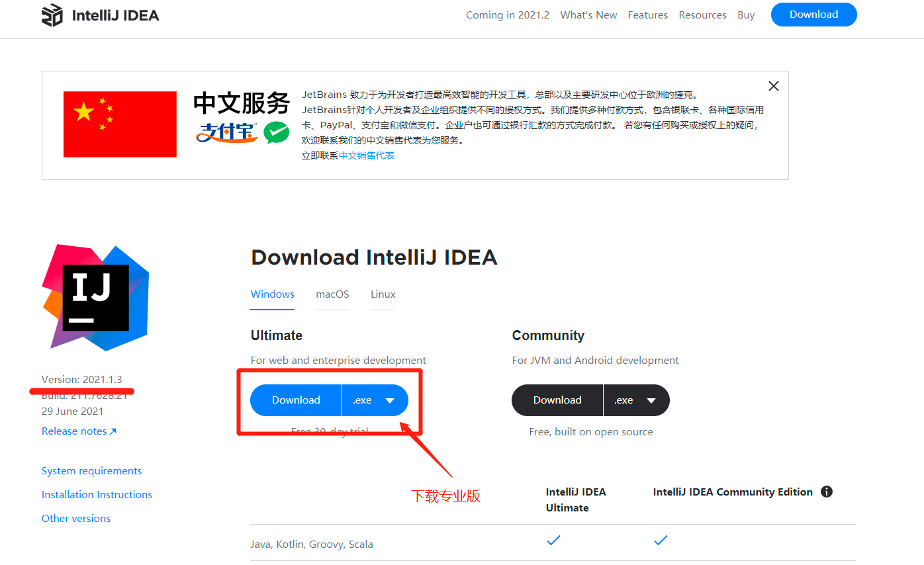Click the Community checkmark for Java, Kotlin row
This screenshot has height=565, width=924.
click(661, 541)
